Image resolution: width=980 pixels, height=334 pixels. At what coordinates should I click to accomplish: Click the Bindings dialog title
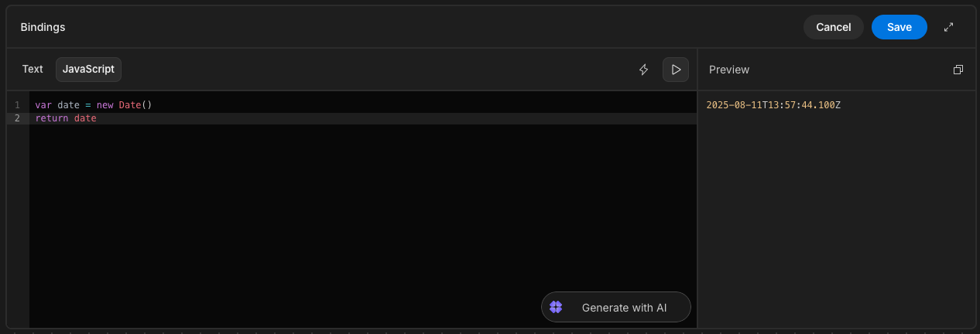[x=43, y=27]
